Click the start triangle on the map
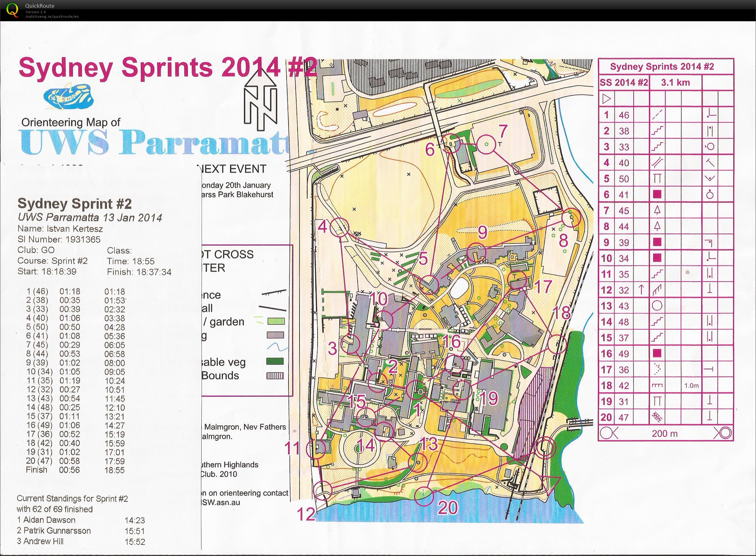 [552, 485]
